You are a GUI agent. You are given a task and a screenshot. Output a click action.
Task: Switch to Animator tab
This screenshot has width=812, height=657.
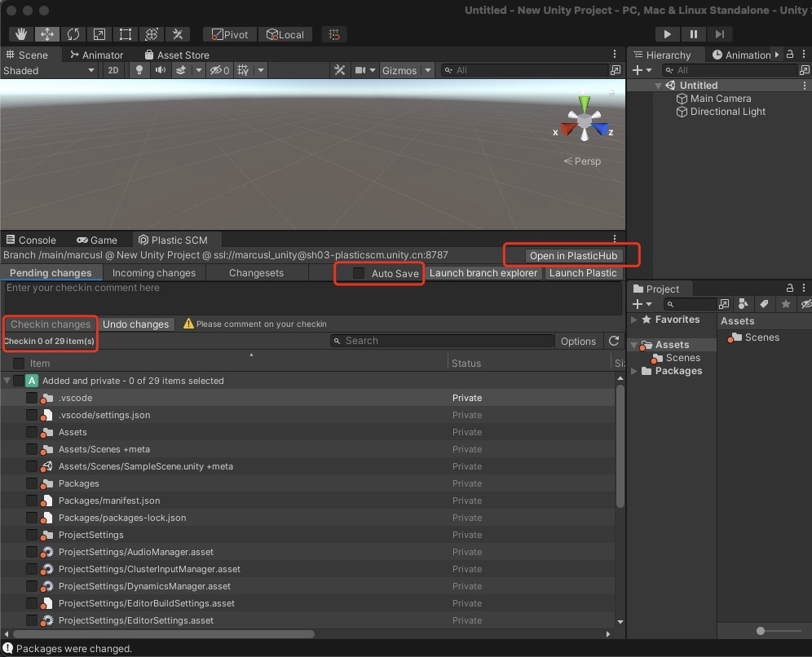coord(97,55)
